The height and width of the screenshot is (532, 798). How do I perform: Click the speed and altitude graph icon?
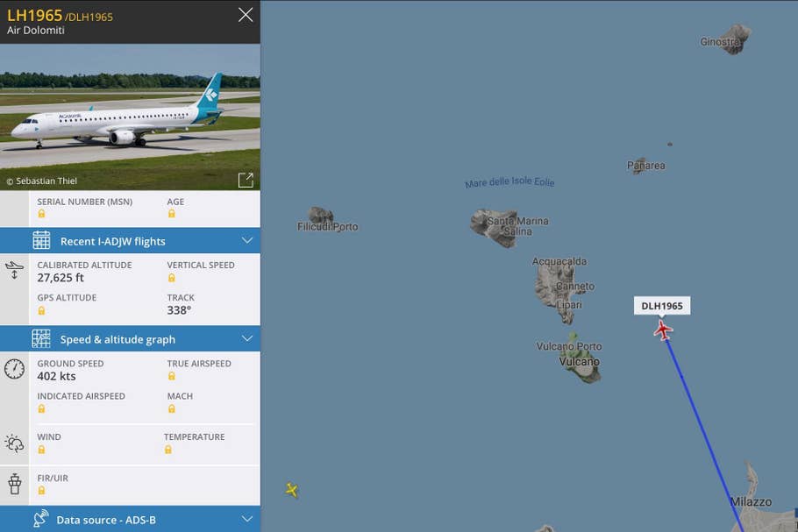coord(41,338)
